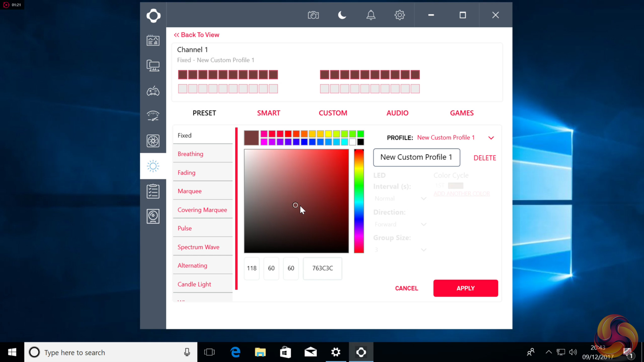The width and height of the screenshot is (644, 362).
Task: Open settings via the top gear icon
Action: (x=399, y=15)
